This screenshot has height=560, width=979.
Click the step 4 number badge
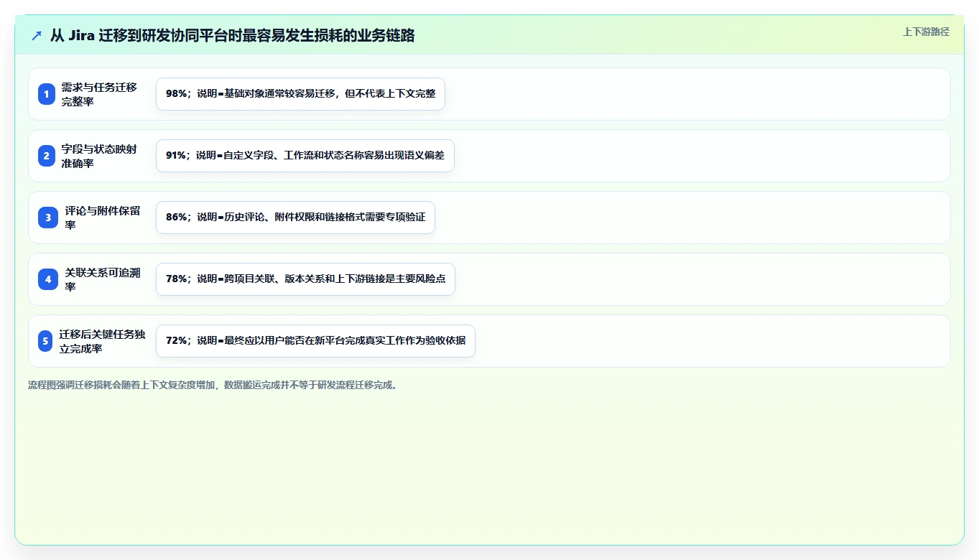coord(48,279)
